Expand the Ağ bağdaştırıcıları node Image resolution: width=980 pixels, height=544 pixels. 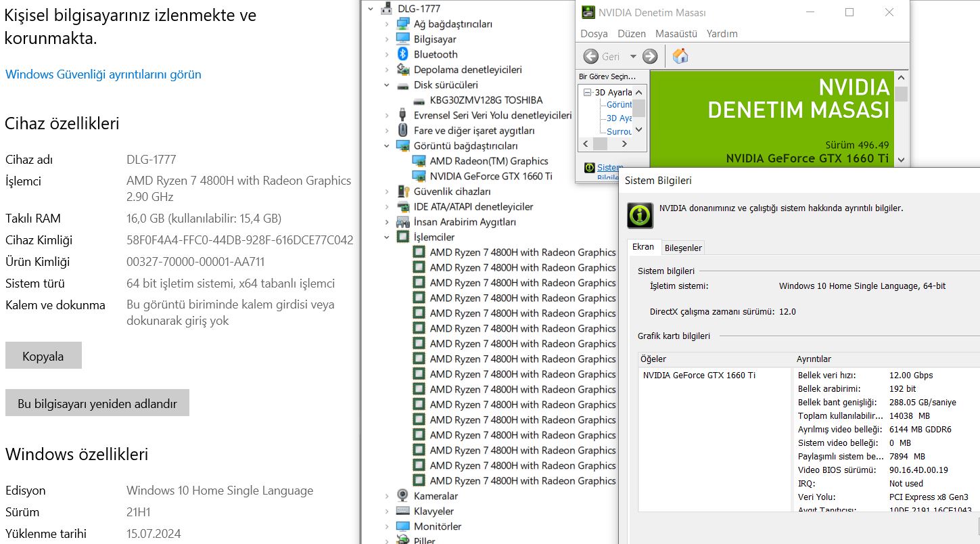tap(387, 24)
